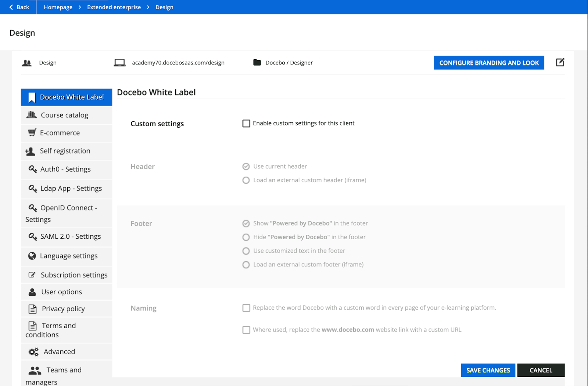Open the Terms and conditions tab
Image resolution: width=588 pixels, height=386 pixels.
(67, 330)
